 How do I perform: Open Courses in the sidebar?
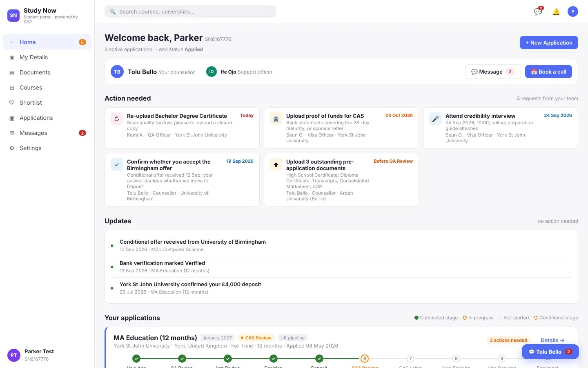(47, 88)
